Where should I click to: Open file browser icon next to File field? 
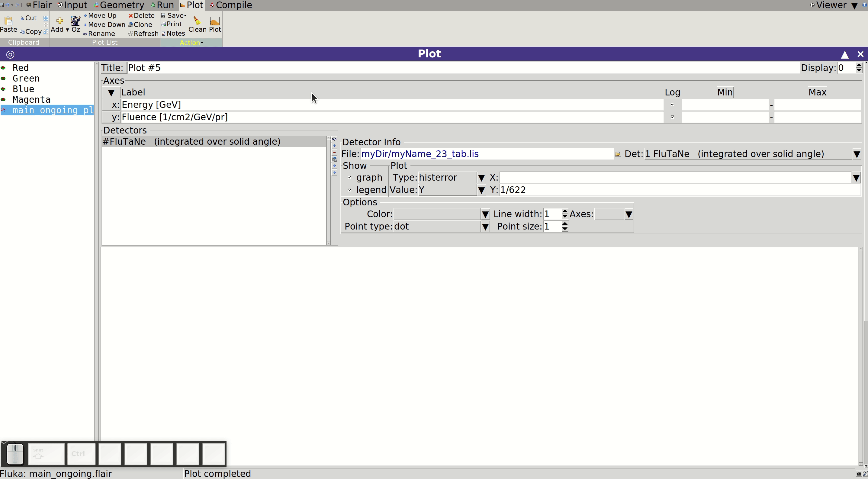click(618, 154)
